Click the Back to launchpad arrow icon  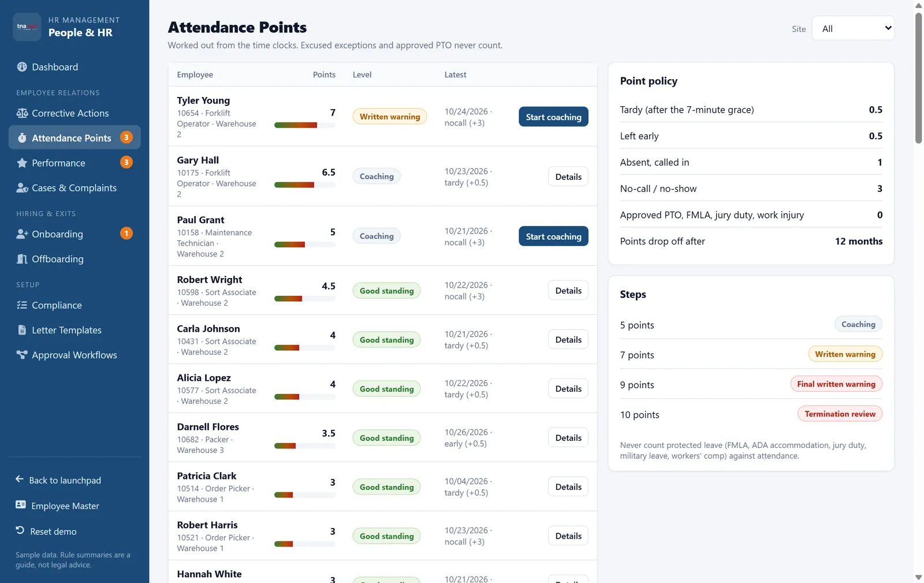(20, 479)
